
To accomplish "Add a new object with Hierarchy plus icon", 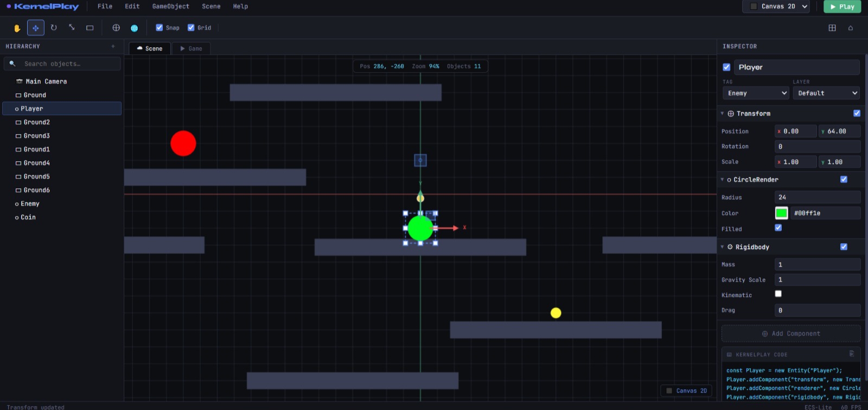I will pos(113,46).
